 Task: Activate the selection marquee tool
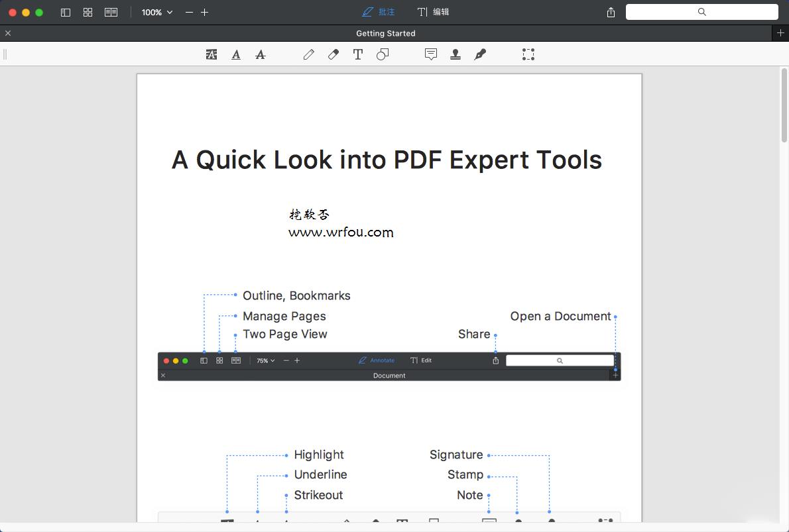pos(528,55)
